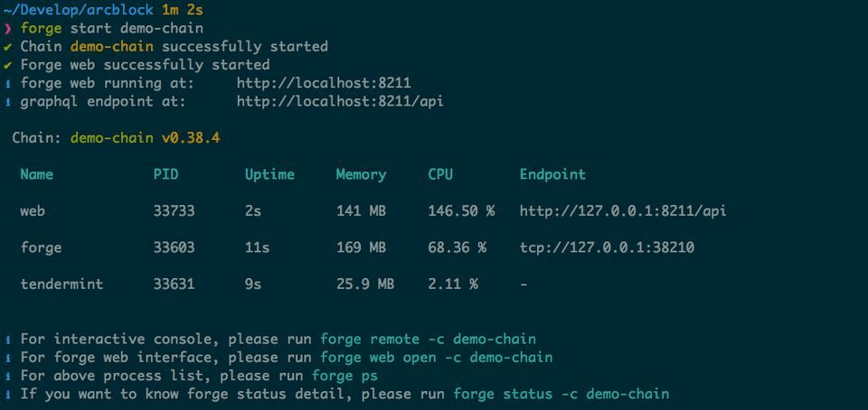Open the http://localhost:8211 URL

click(324, 83)
